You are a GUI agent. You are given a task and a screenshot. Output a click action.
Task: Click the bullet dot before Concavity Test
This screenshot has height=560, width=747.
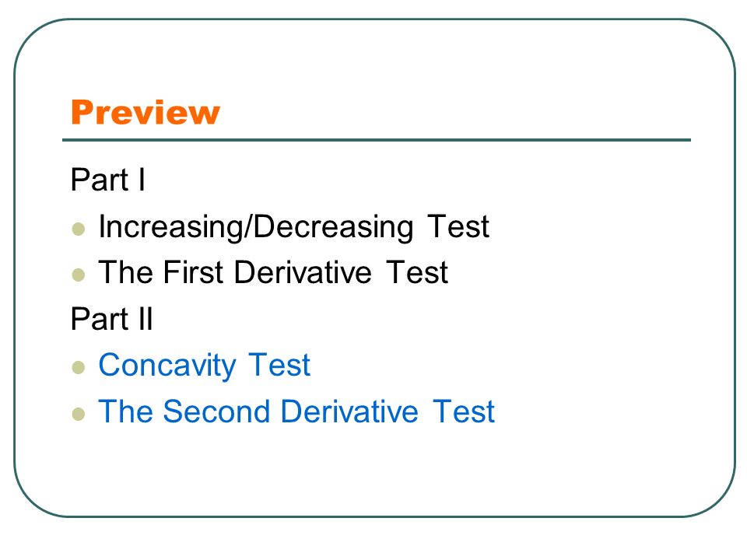79,368
